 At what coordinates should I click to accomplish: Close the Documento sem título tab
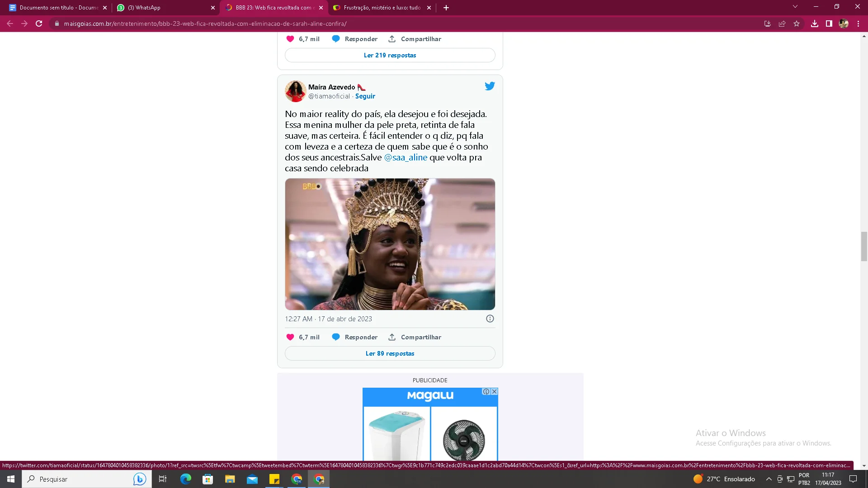click(105, 8)
